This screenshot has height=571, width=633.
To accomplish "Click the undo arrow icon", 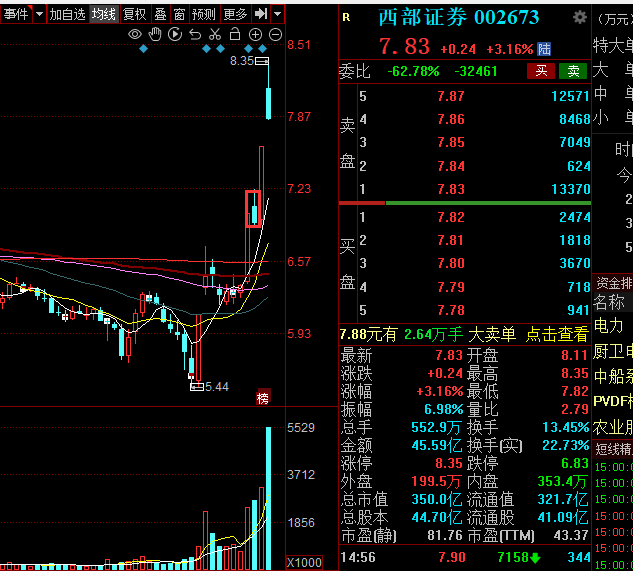I will pyautogui.click(x=195, y=35).
